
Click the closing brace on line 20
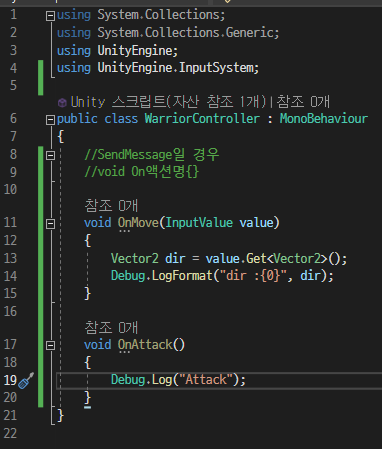point(87,397)
